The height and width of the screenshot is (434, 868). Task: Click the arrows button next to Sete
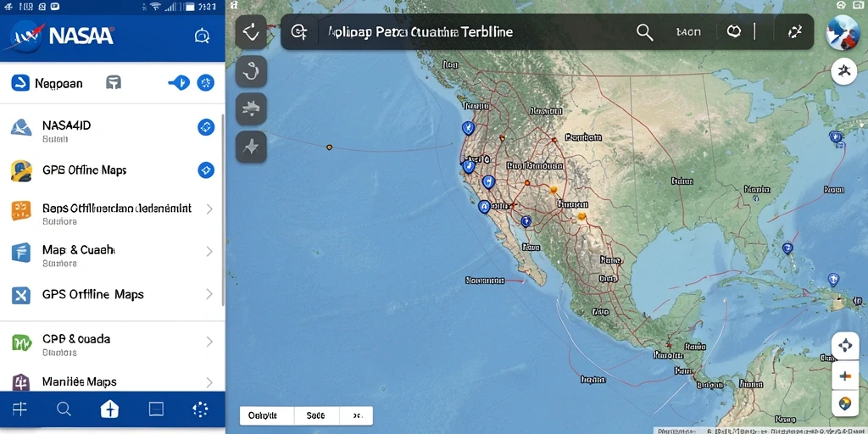[357, 415]
